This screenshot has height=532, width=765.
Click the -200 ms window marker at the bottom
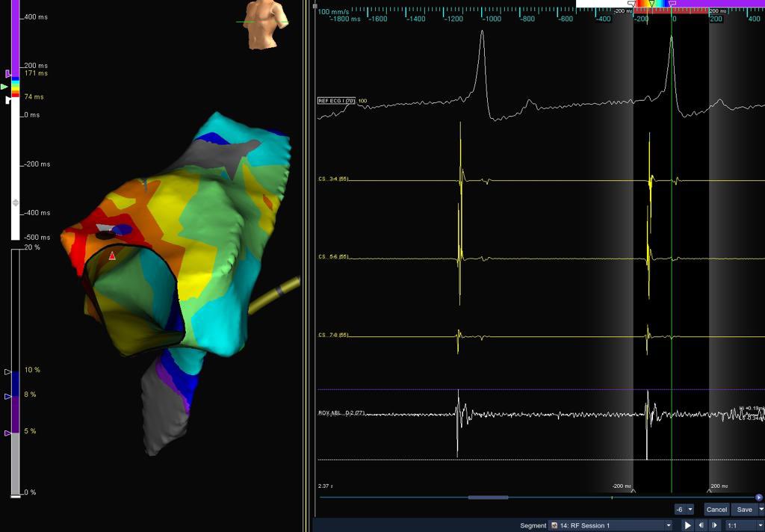click(x=633, y=490)
